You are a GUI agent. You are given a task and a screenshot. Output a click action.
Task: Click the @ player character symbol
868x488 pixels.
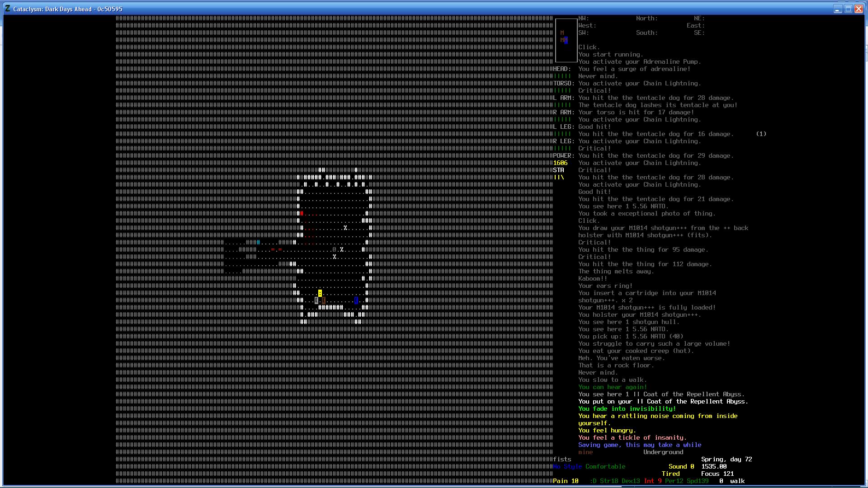pyautogui.click(x=335, y=250)
